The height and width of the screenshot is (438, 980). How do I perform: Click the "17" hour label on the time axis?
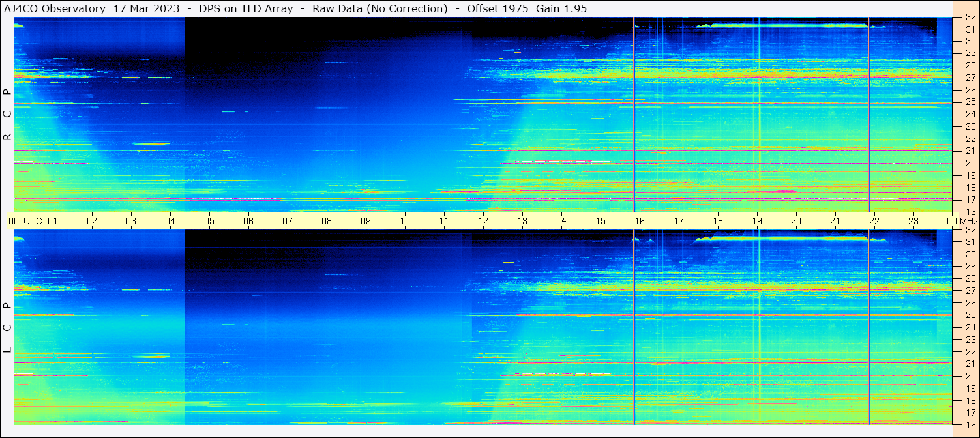point(679,221)
